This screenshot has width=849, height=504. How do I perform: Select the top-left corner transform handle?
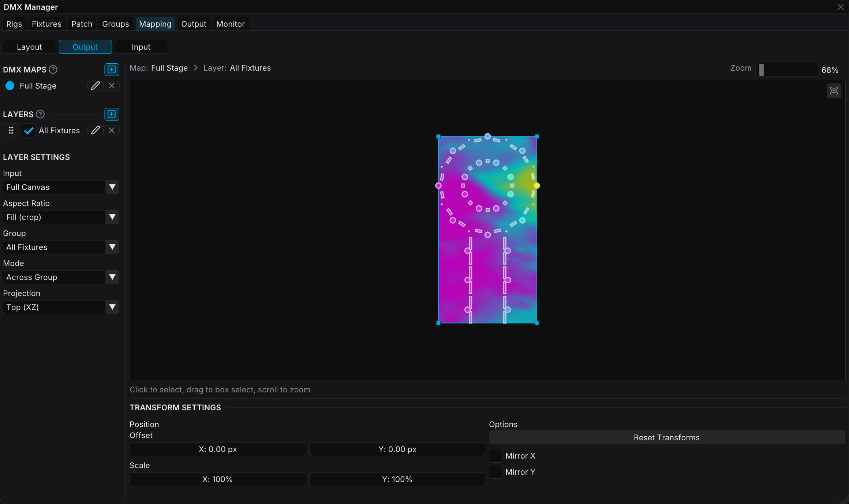point(438,137)
